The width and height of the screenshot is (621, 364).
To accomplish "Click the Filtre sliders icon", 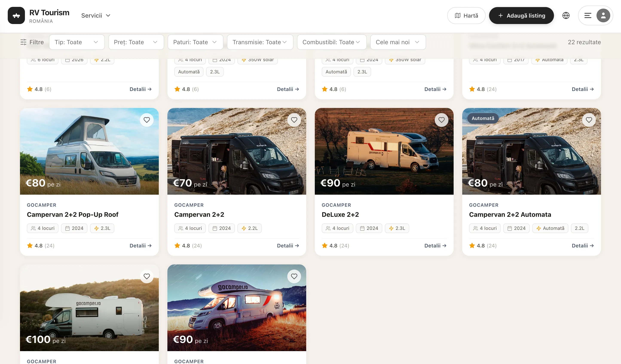I will tap(23, 42).
